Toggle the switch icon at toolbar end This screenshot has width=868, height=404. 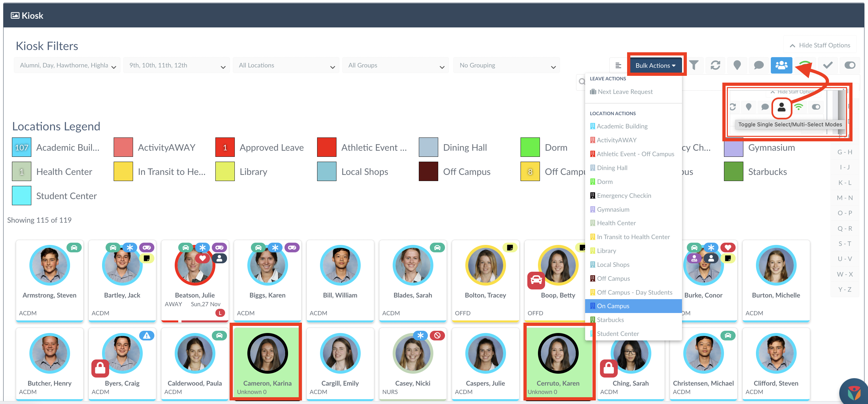click(850, 65)
